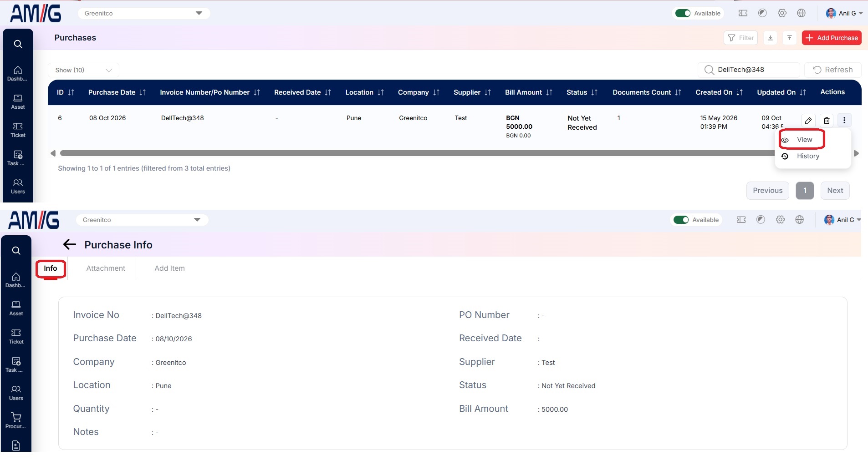868x460 pixels.
Task: Open Users in upper sidebar
Action: tap(18, 187)
